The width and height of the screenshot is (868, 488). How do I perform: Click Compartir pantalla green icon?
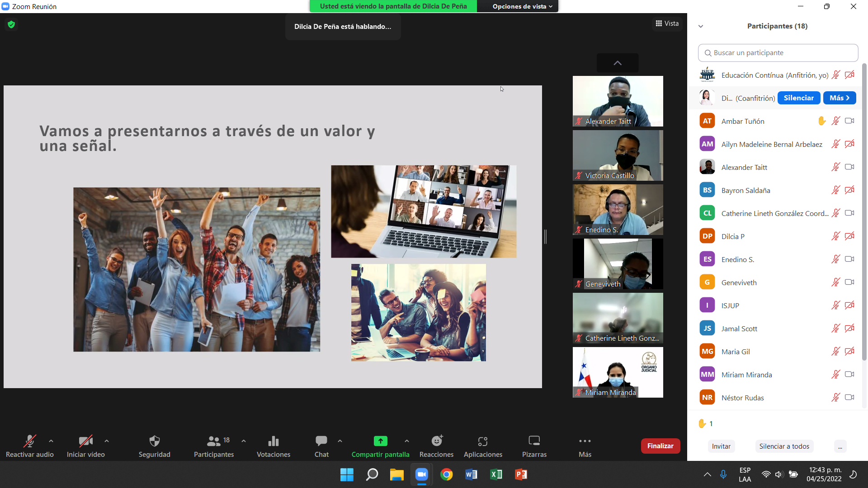pos(381,441)
